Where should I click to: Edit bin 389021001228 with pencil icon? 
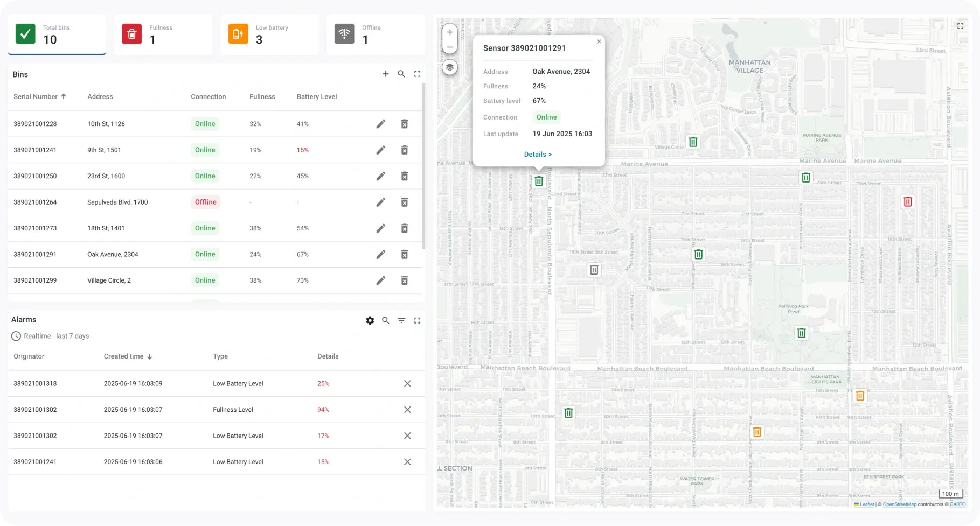[381, 124]
